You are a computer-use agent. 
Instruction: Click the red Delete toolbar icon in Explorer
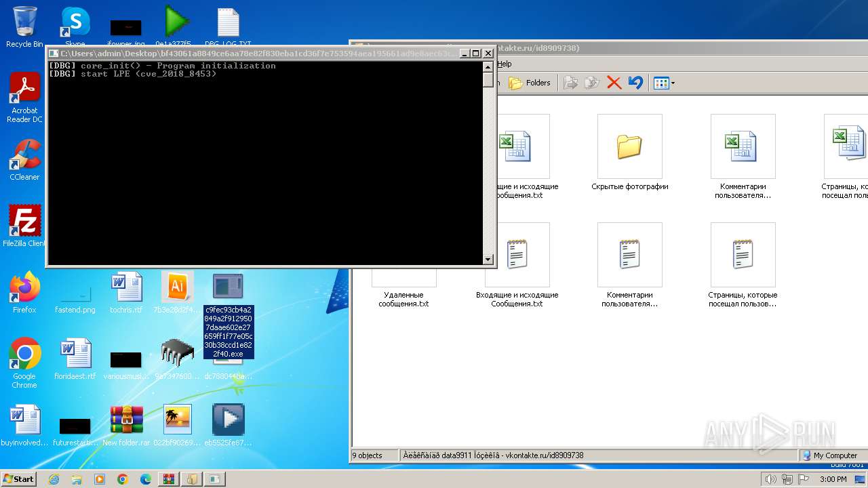(614, 83)
